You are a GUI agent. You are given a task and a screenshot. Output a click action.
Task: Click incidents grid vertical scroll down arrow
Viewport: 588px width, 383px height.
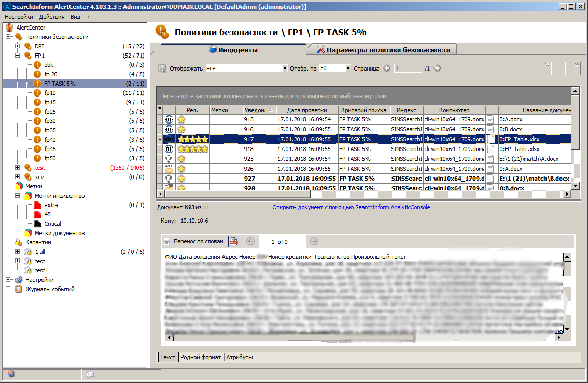pos(576,185)
